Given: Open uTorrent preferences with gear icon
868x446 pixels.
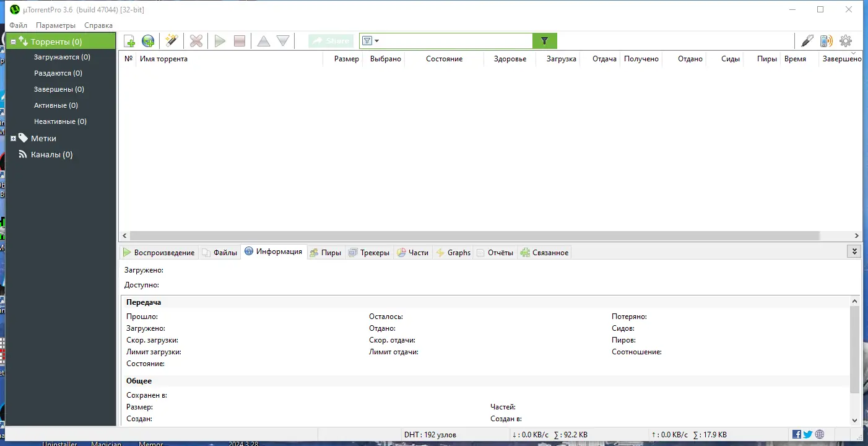Looking at the screenshot, I should (846, 40).
